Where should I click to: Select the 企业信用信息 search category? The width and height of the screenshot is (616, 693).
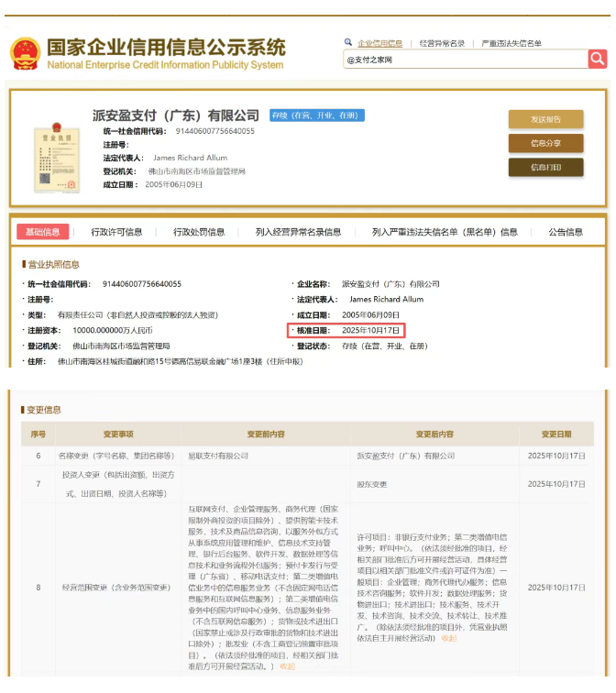[x=379, y=43]
